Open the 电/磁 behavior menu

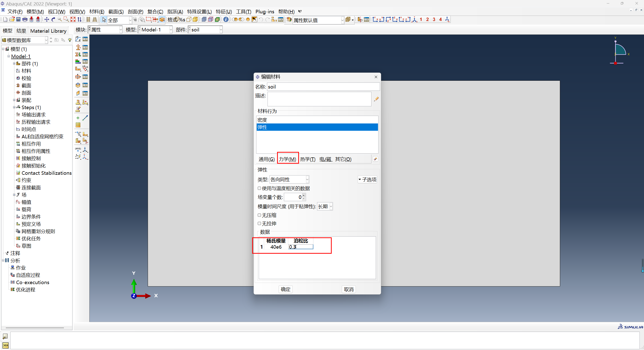pos(325,159)
